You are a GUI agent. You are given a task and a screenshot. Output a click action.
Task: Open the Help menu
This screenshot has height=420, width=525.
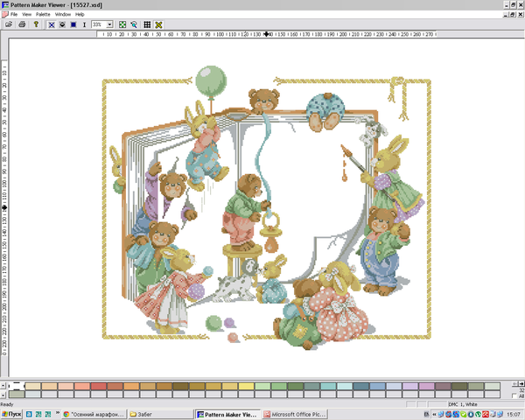[80, 15]
